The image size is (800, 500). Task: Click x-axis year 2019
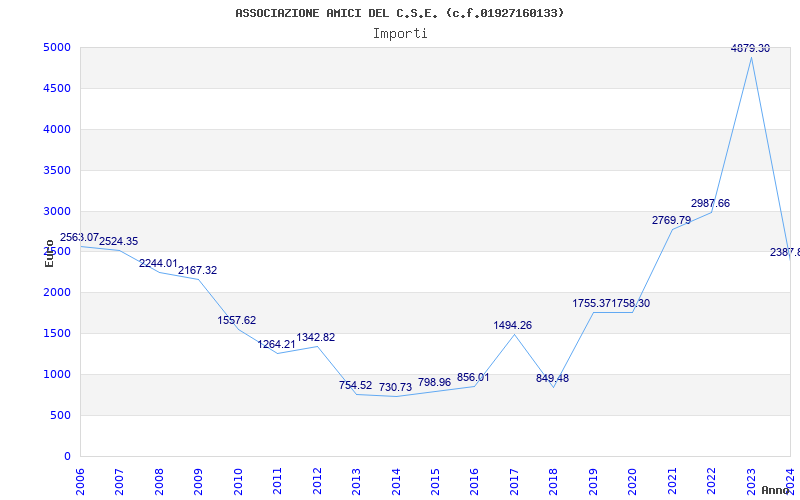[593, 482]
